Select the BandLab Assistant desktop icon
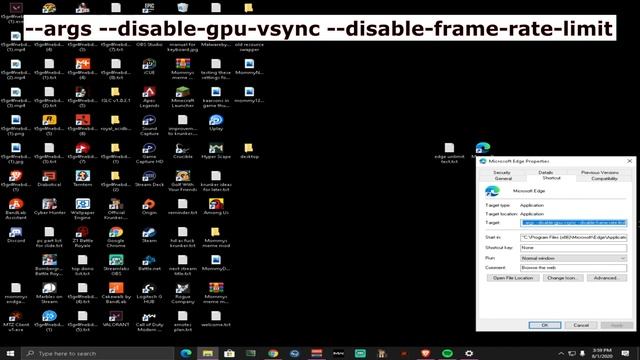 tap(16, 209)
